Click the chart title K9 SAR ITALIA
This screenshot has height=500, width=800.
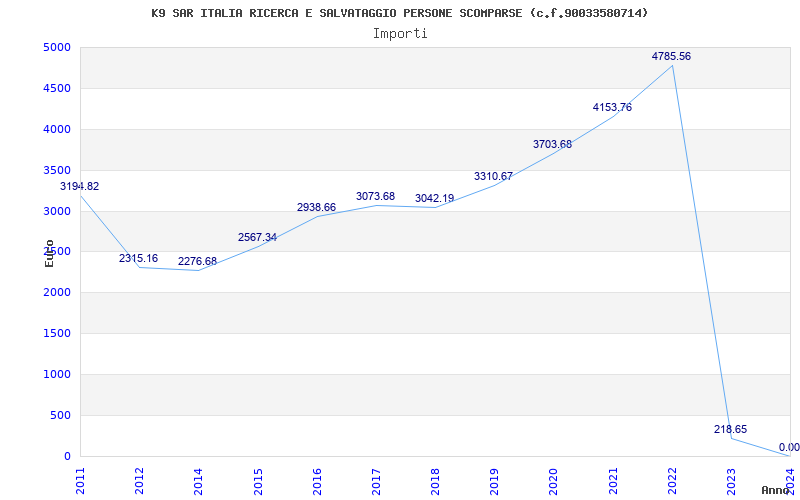coord(399,13)
